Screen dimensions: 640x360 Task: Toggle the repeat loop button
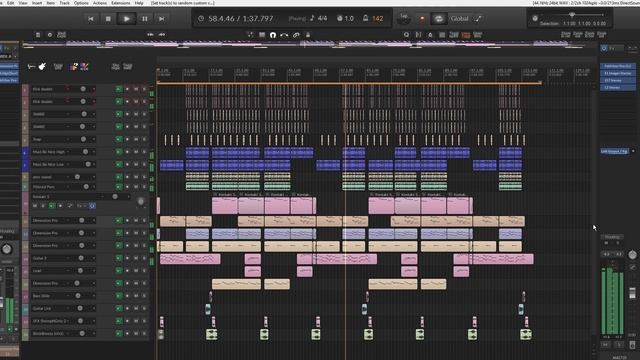pyautogui.click(x=439, y=19)
